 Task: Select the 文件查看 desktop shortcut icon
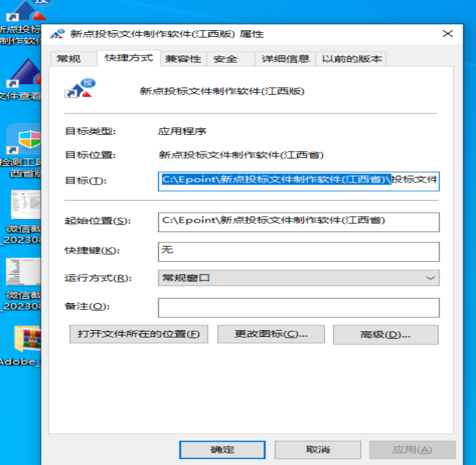pyautogui.click(x=23, y=73)
